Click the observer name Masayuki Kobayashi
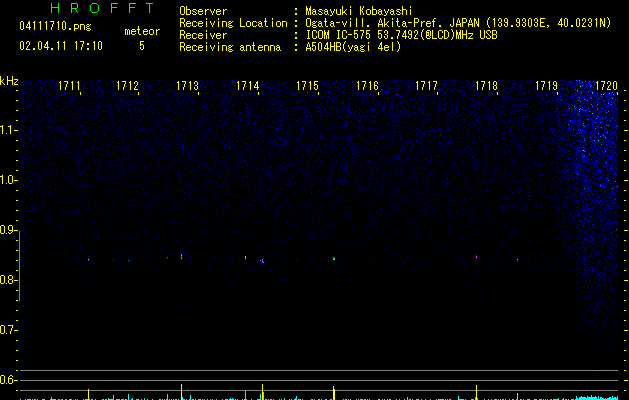 coord(359,11)
